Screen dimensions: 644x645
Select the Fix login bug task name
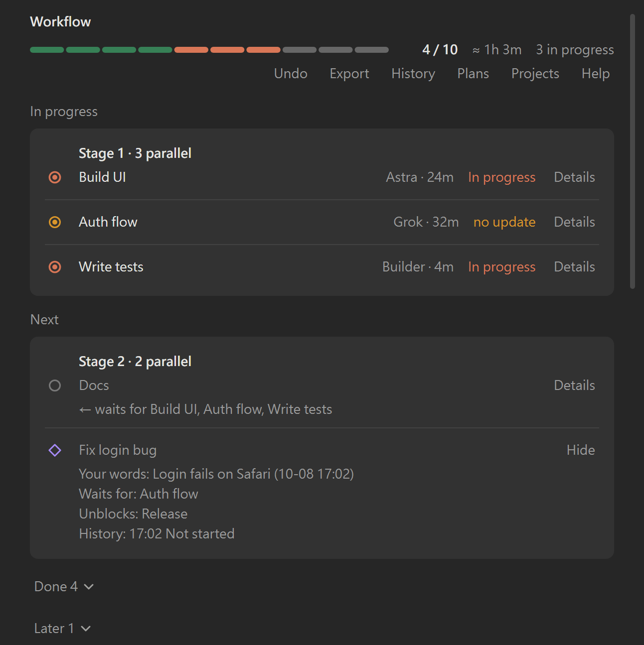(x=118, y=450)
